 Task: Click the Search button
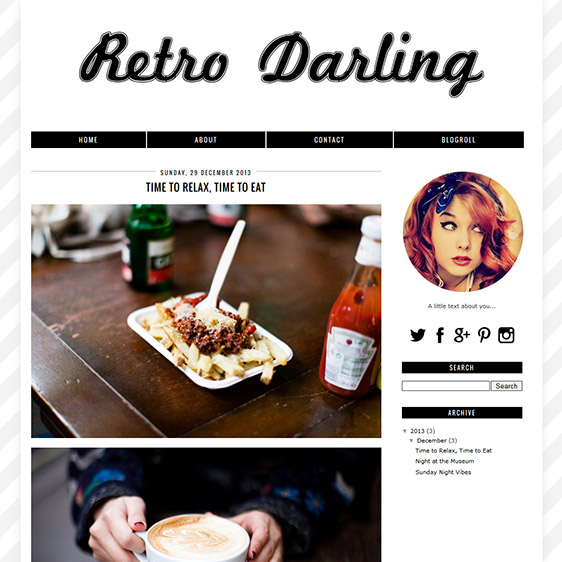[506, 386]
